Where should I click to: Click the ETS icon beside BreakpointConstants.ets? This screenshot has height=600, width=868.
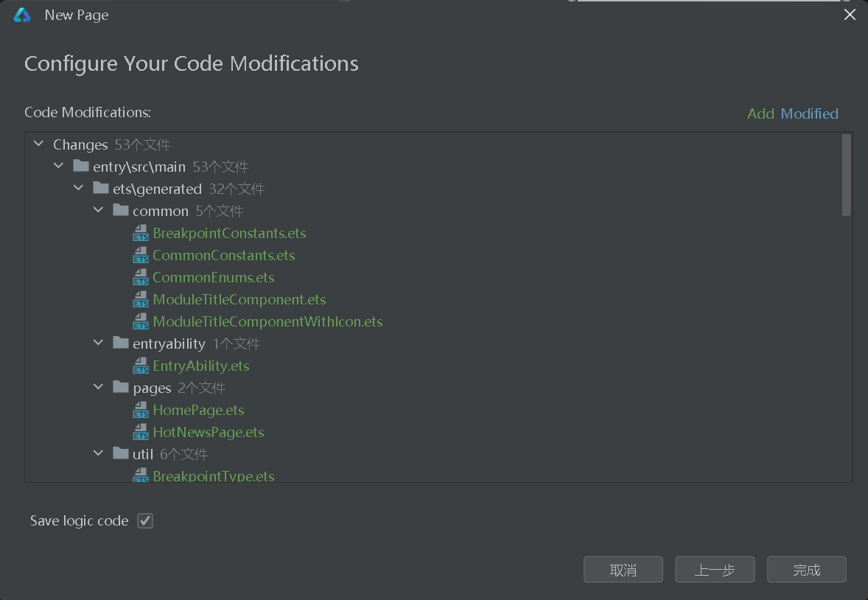point(140,234)
